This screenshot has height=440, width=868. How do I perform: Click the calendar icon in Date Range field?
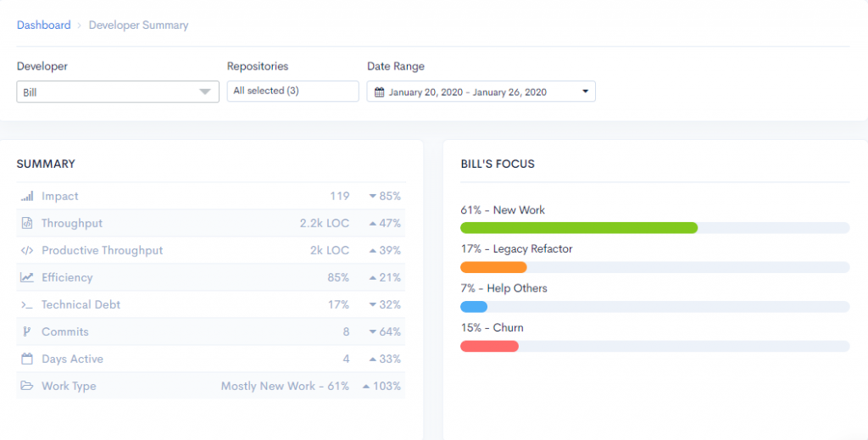(x=379, y=92)
